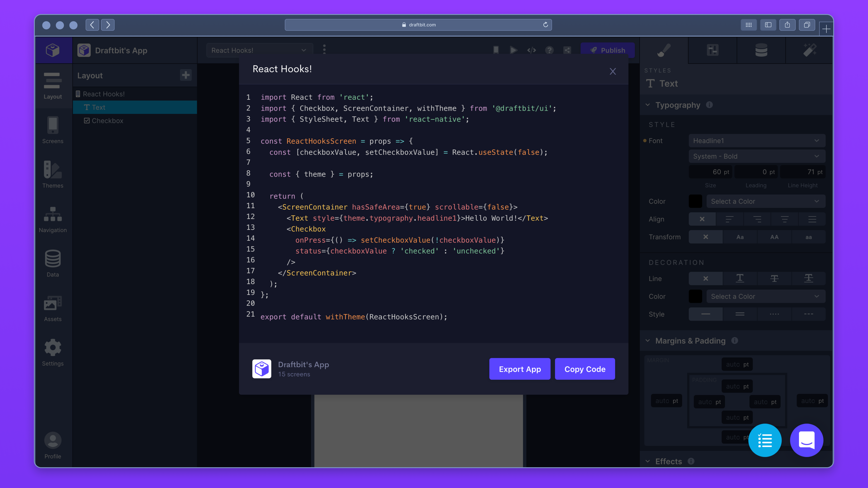Switch to the Layout grid tab
The height and width of the screenshot is (488, 868).
pos(712,50)
